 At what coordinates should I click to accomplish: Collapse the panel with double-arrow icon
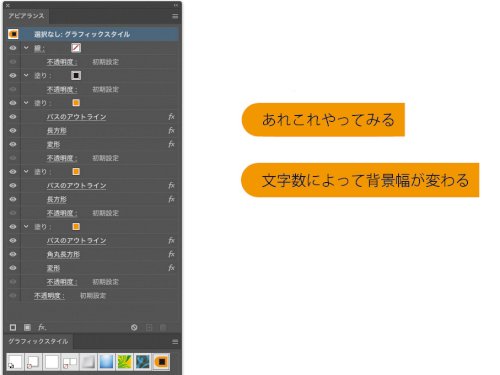point(175,5)
